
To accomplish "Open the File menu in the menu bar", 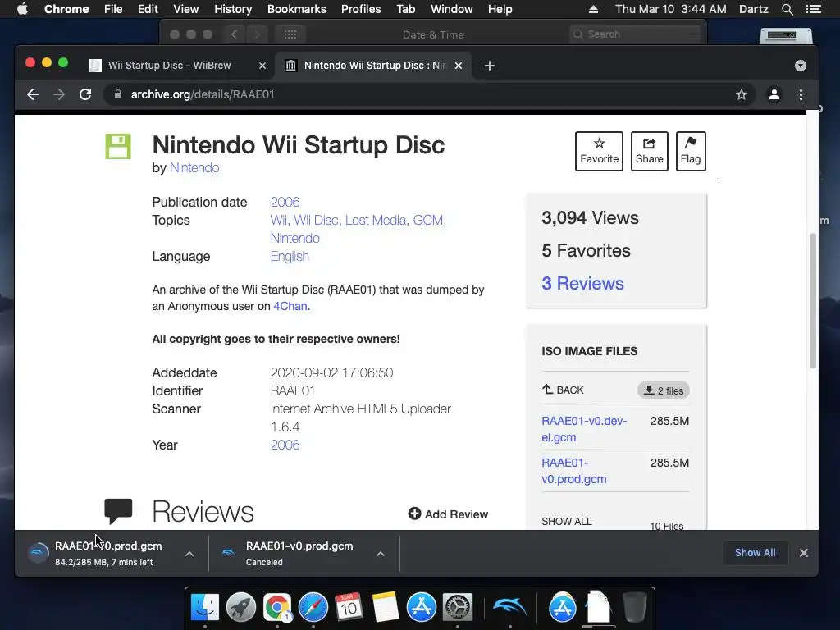I will tap(113, 9).
